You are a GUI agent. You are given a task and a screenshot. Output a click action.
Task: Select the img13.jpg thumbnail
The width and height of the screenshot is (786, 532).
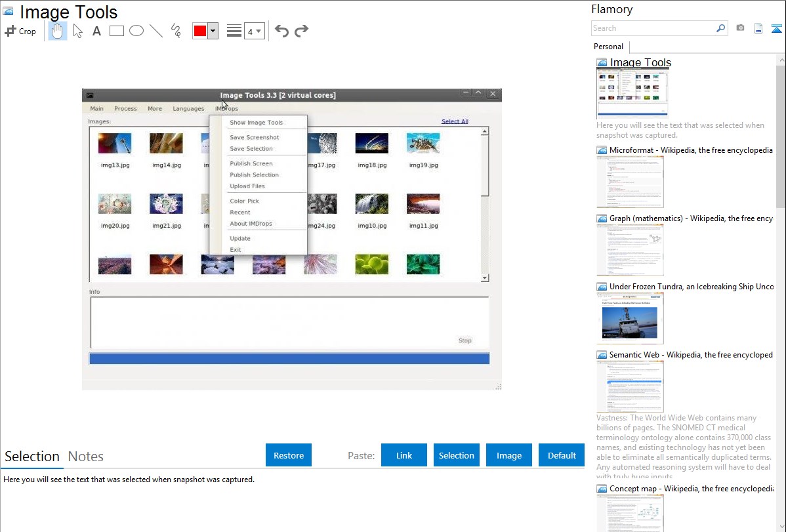click(x=115, y=144)
